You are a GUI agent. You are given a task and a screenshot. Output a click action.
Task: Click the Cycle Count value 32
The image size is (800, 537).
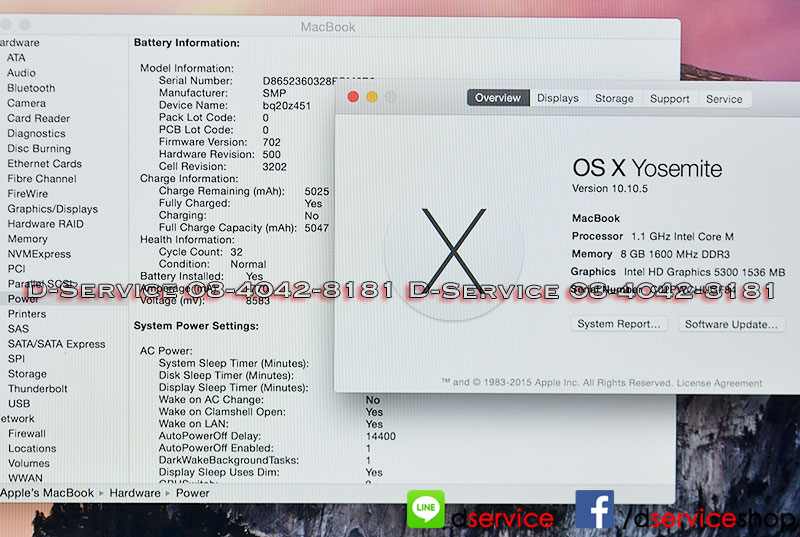(236, 252)
